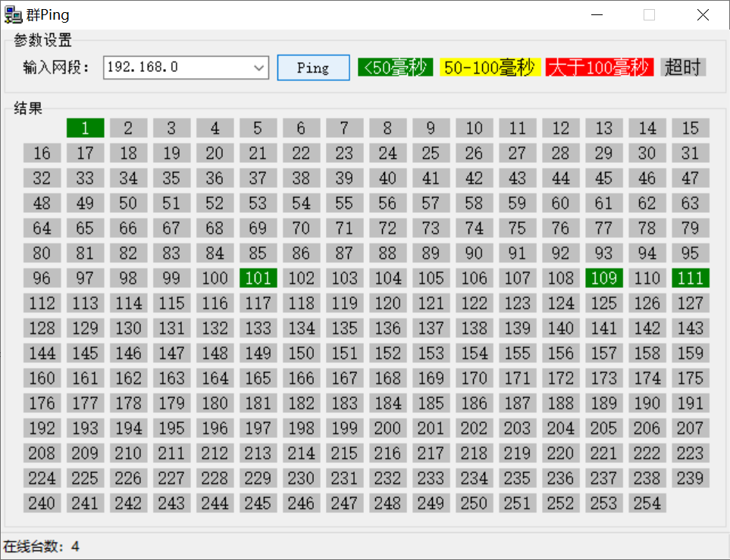Open the network segment dropdown arrow
This screenshot has height=560, width=730.
[x=258, y=68]
